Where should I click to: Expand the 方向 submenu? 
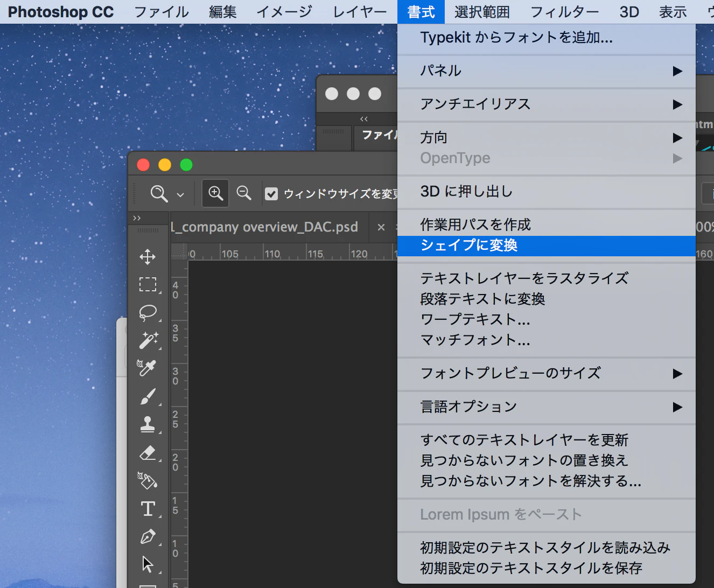pyautogui.click(x=547, y=137)
